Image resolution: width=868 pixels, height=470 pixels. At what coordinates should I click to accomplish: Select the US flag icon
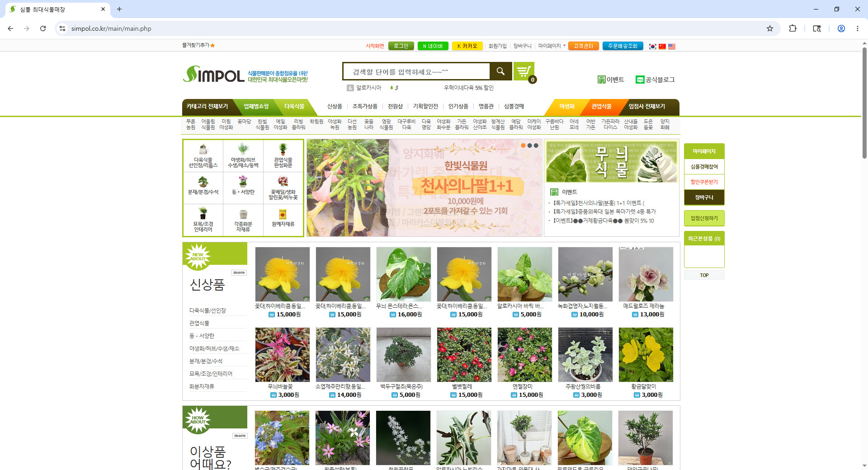671,46
